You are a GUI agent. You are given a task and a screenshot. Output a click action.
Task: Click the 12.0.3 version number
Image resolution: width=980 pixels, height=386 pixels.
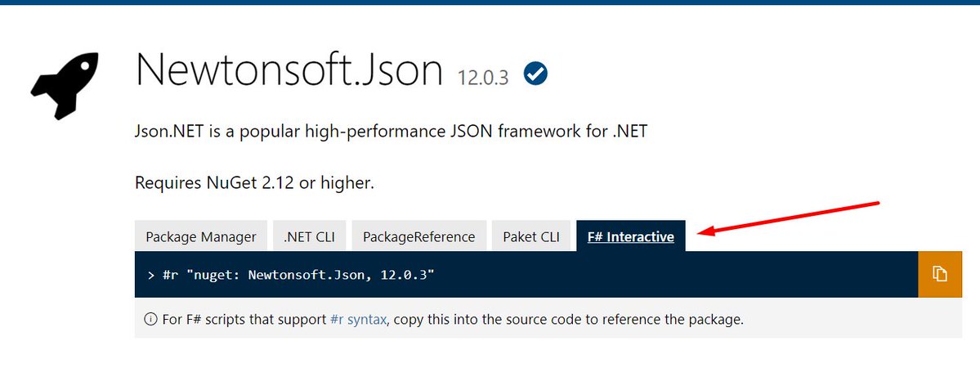(x=483, y=77)
